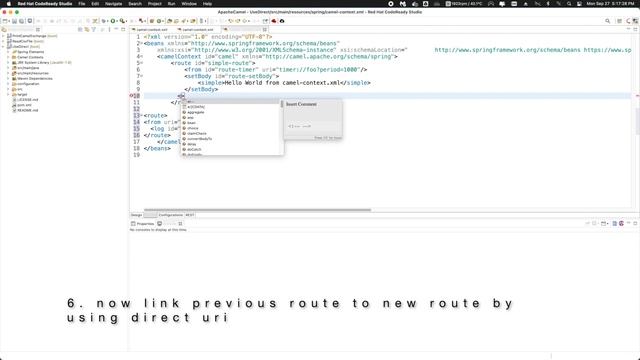
Task: Click the Link with Editor icon in Project Explorer
Action: 87,29
